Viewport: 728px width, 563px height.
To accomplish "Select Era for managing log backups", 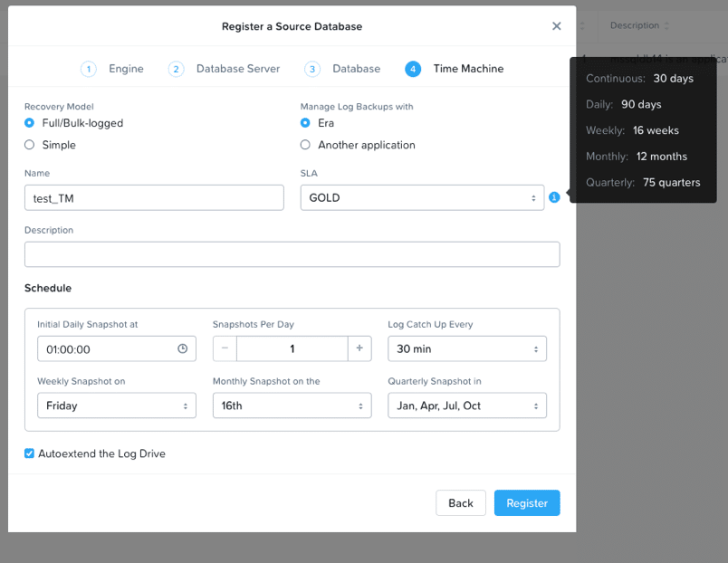I will (306, 123).
